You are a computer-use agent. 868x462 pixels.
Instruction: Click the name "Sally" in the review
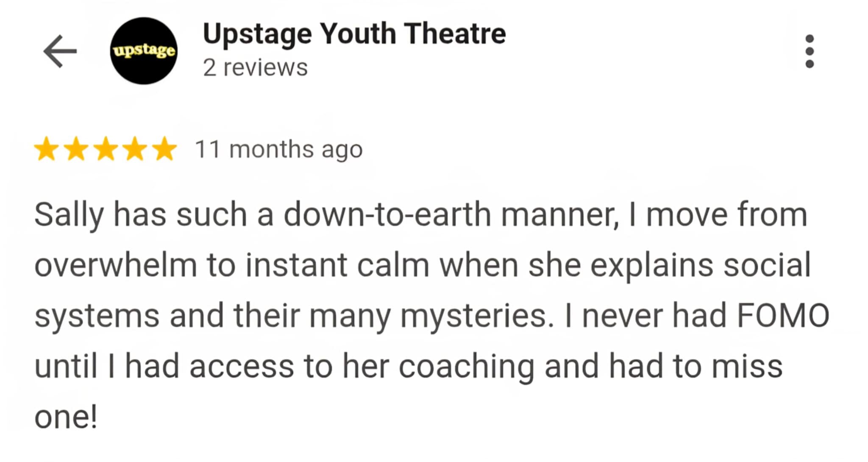pos(69,215)
